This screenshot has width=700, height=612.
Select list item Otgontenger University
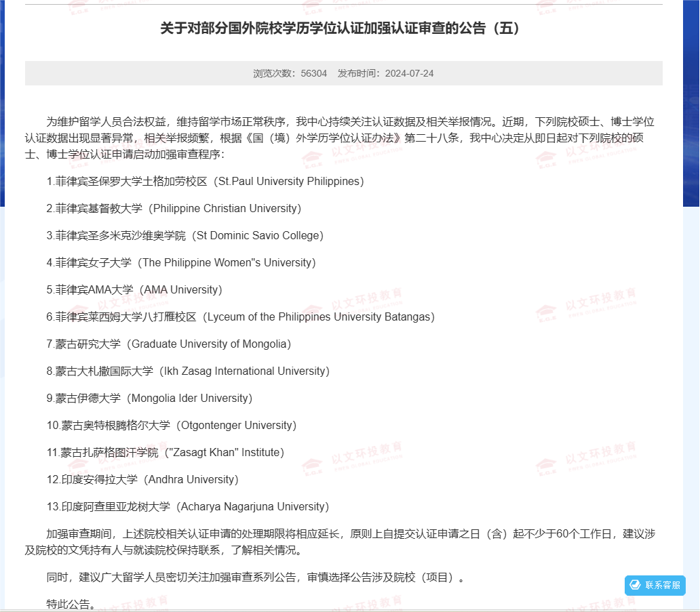(172, 426)
